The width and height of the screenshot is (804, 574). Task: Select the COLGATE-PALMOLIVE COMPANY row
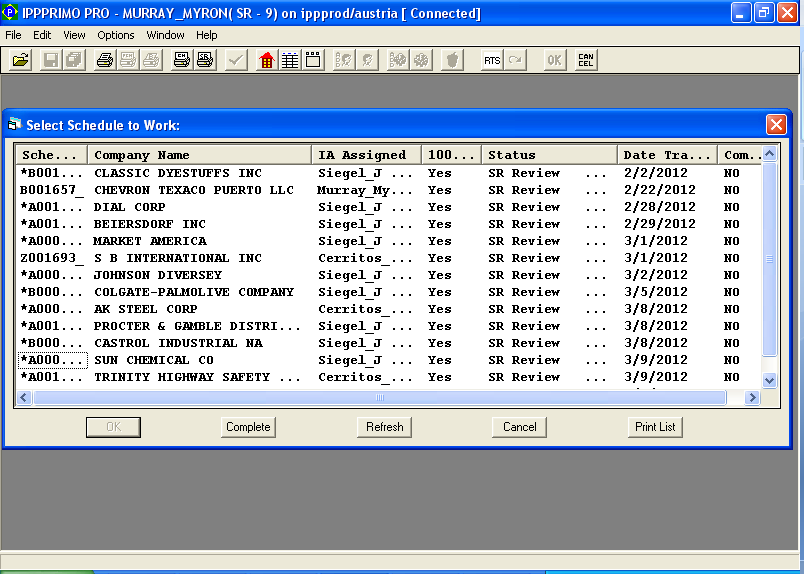coord(389,292)
